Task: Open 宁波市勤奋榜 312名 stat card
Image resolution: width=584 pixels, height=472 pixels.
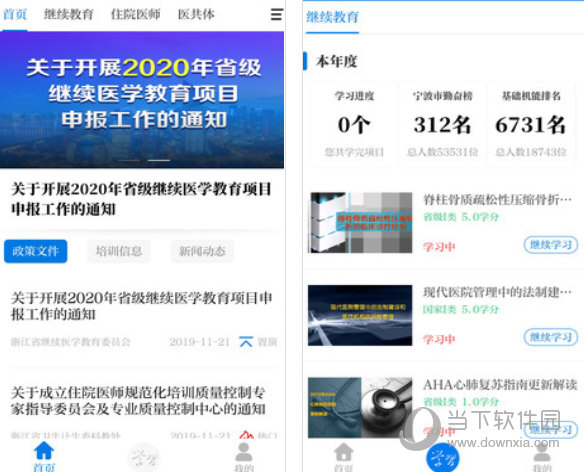Action: tap(442, 124)
